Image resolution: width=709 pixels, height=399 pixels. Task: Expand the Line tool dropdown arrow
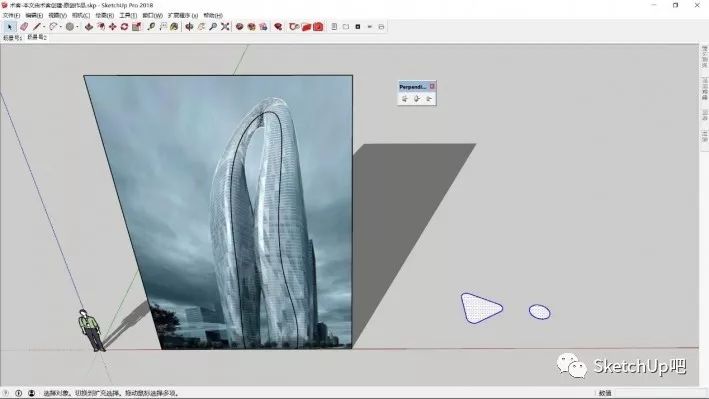(x=44, y=27)
